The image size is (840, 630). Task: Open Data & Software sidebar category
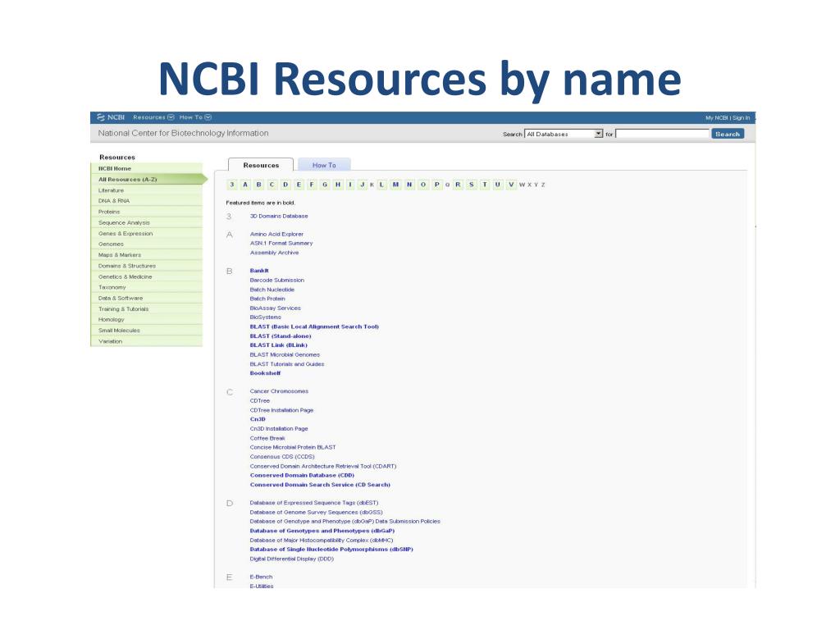click(147, 298)
